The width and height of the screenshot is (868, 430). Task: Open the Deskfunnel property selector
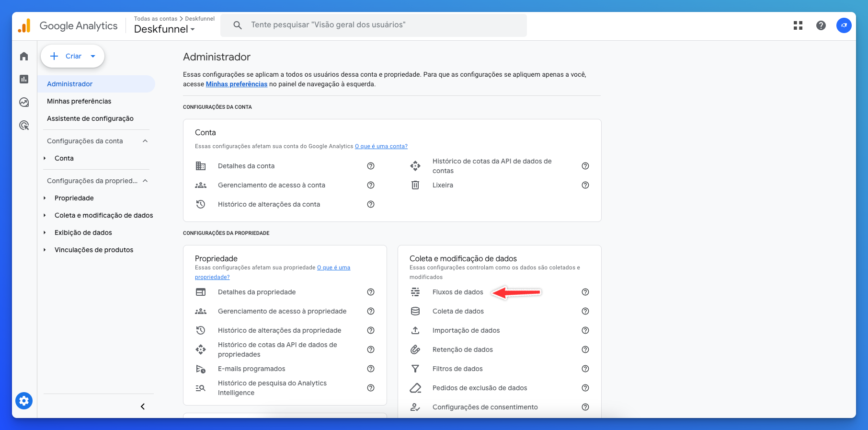[x=164, y=29]
